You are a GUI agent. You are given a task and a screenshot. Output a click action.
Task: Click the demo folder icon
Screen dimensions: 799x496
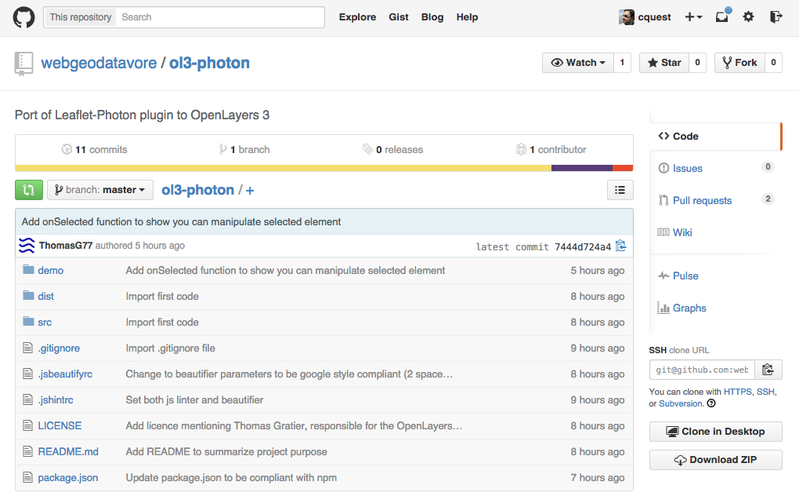click(29, 270)
